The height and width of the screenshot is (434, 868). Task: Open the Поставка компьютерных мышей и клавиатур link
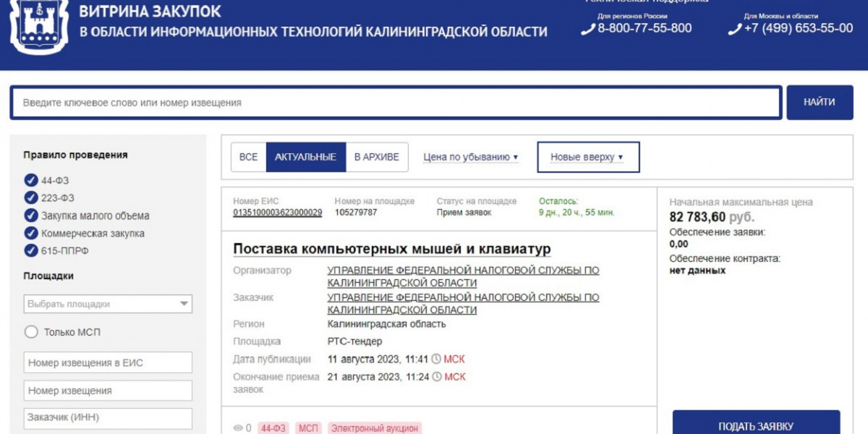(x=391, y=249)
